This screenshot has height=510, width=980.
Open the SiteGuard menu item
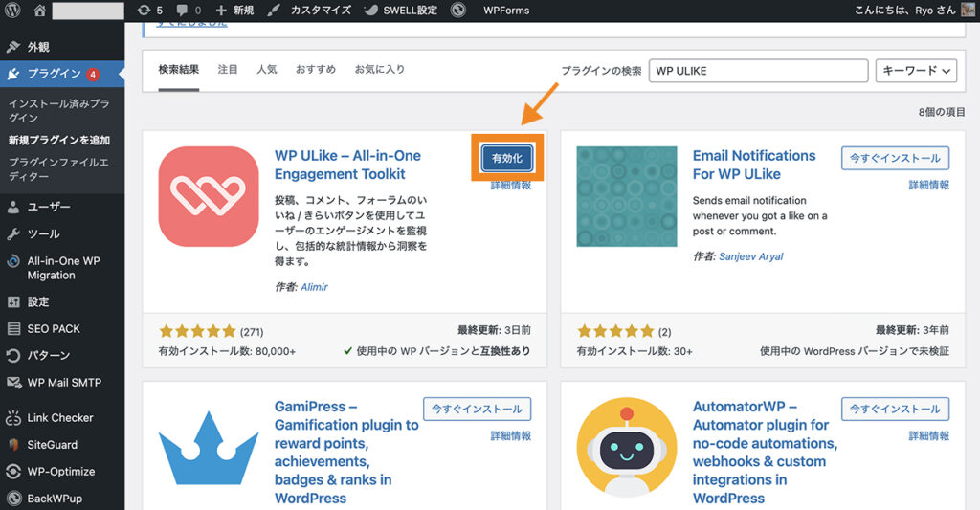tap(52, 445)
